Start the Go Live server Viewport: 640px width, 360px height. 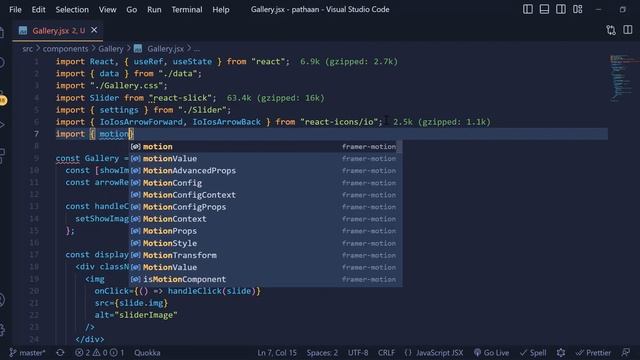click(491, 353)
